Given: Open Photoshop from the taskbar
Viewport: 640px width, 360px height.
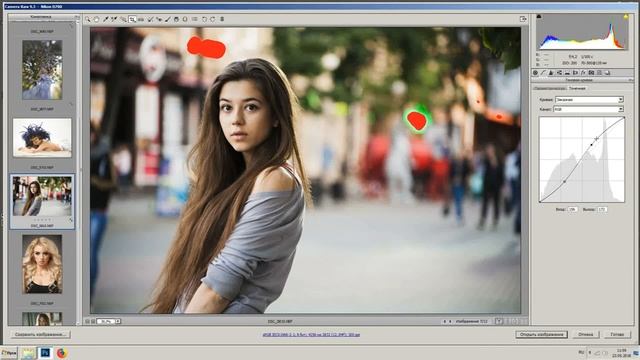Looking at the screenshot, I should click(45, 353).
